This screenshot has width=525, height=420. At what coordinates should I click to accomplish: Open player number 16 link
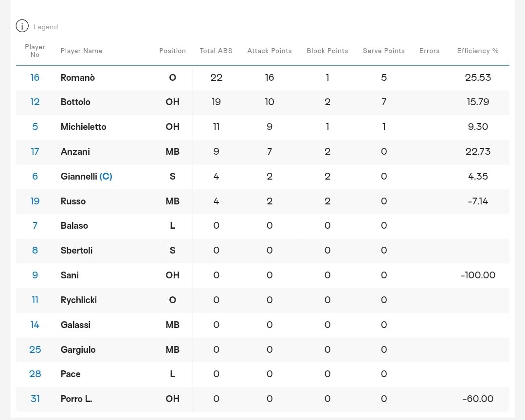click(x=35, y=77)
